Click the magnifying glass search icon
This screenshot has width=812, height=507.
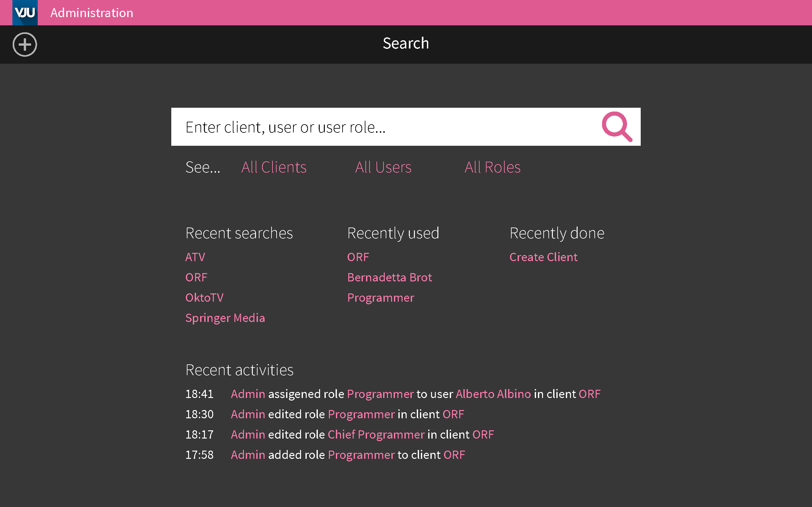617,126
